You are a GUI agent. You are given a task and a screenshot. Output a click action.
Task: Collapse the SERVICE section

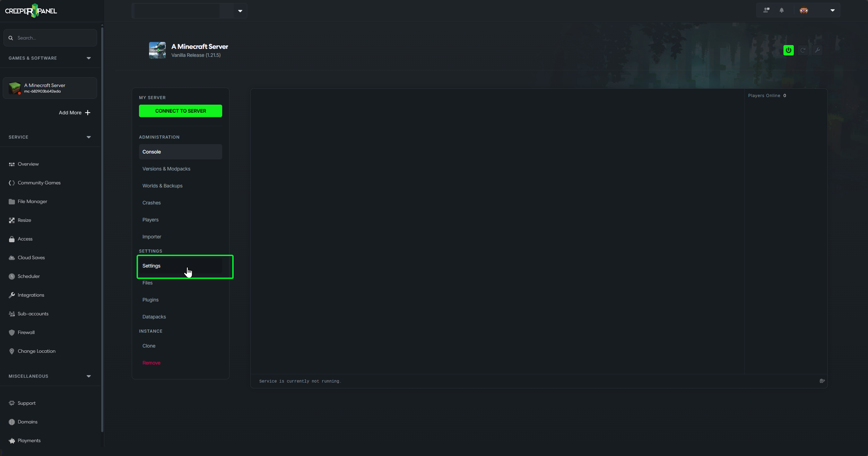pyautogui.click(x=88, y=137)
